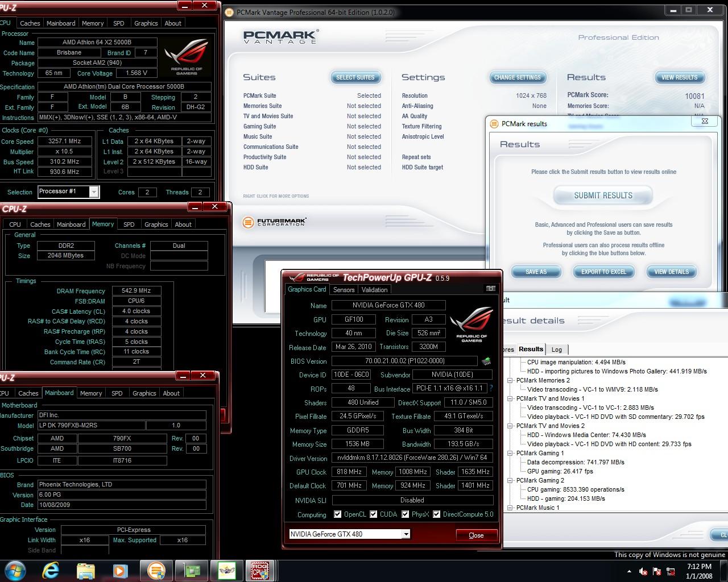The image size is (728, 582).
Task: Toggle PhysX checkbox in GPU-Z
Action: (x=406, y=514)
